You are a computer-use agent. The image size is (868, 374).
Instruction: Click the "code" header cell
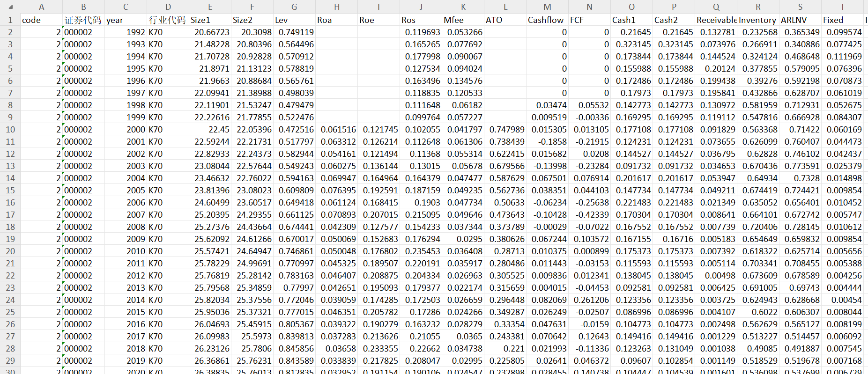[42, 20]
